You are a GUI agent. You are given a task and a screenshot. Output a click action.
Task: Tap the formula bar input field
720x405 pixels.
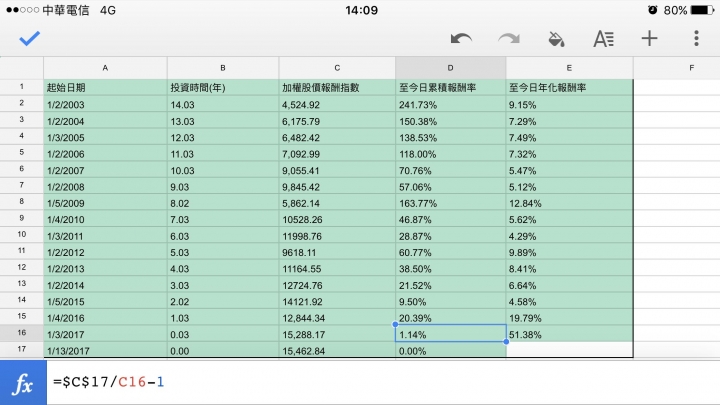[380, 382]
